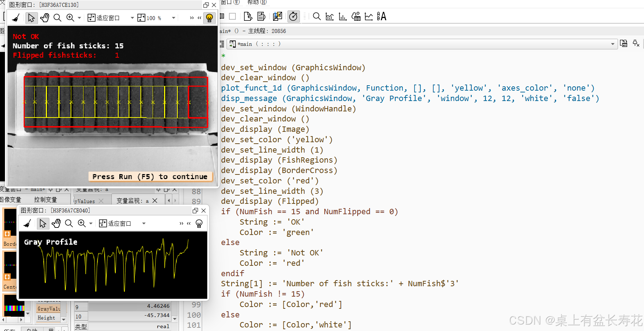Close the 变量监视: a tab
Screen dimensions: 644x331
[155, 201]
